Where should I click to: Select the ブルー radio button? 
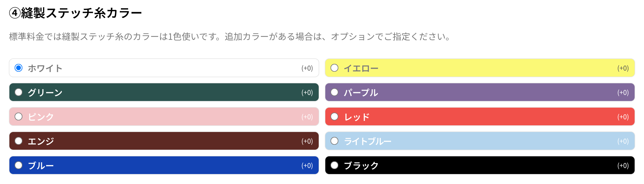pyautogui.click(x=19, y=165)
